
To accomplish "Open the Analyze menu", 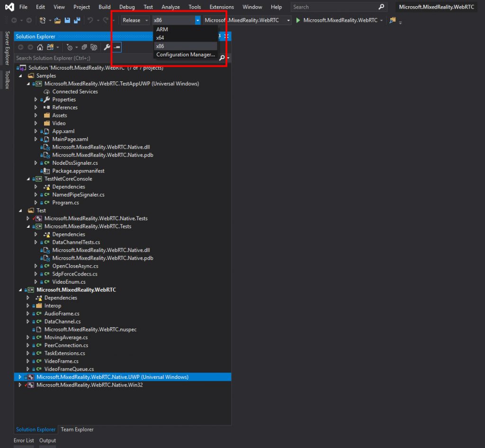I will pos(171,7).
